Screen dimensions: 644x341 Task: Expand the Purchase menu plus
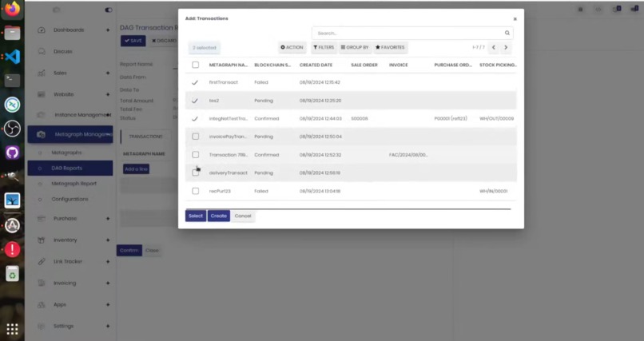(108, 218)
